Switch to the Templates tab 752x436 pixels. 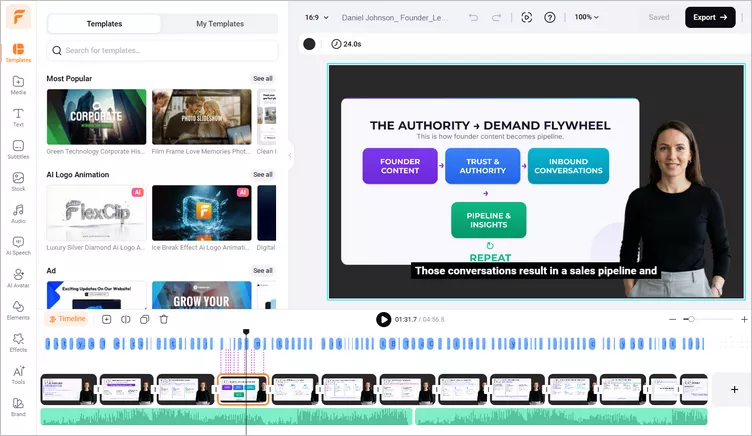pos(104,24)
